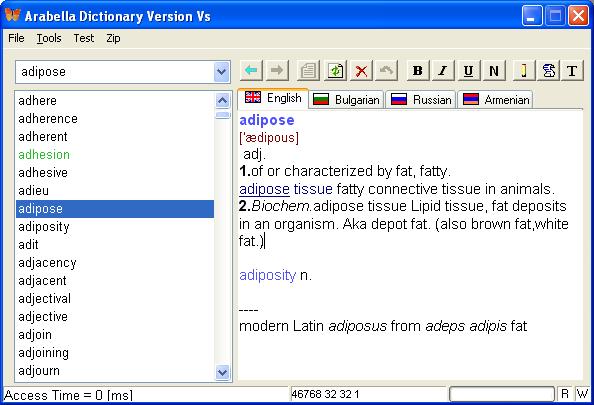Click the forward arrow navigation icon
The width and height of the screenshot is (594, 405).
277,70
